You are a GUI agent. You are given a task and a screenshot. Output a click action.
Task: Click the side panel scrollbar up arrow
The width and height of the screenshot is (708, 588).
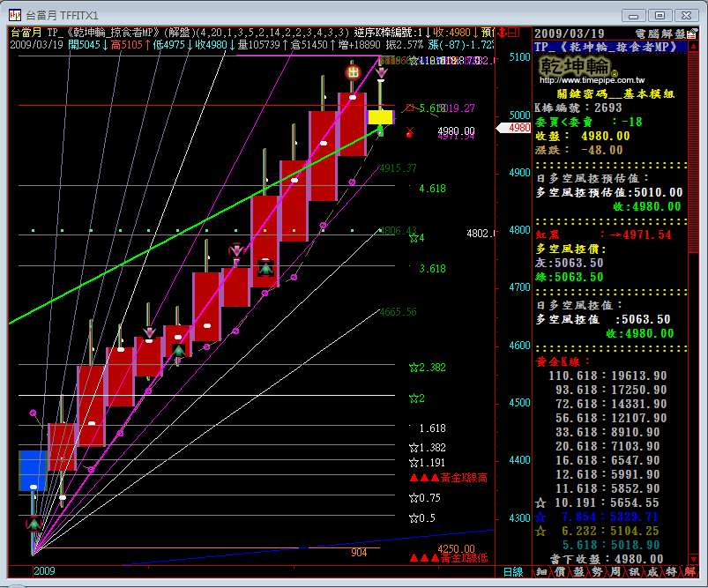[x=693, y=47]
